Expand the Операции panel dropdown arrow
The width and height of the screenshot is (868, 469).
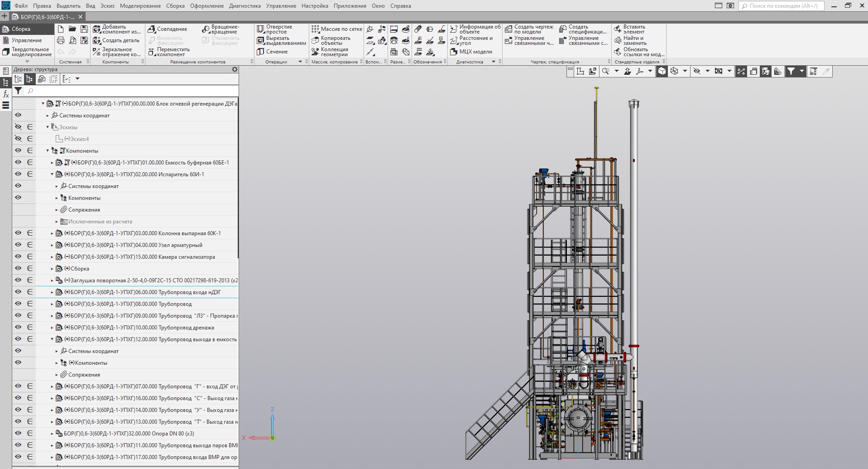tap(300, 62)
